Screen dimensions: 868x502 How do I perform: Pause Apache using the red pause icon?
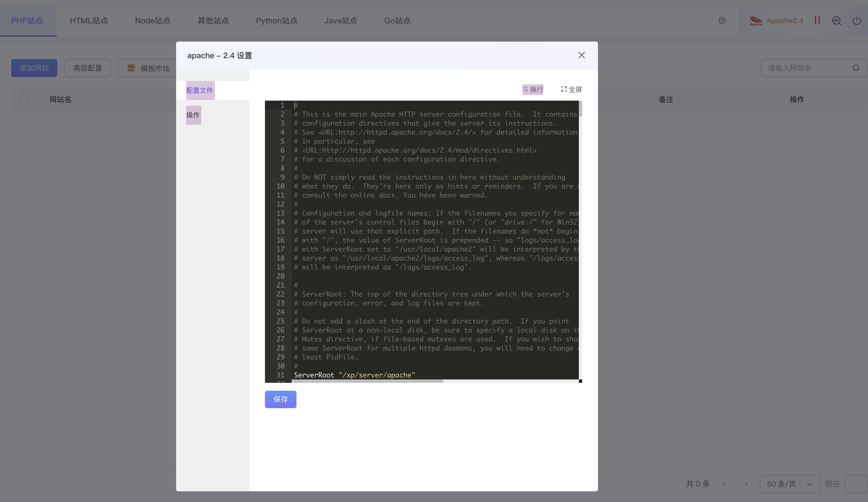(817, 21)
